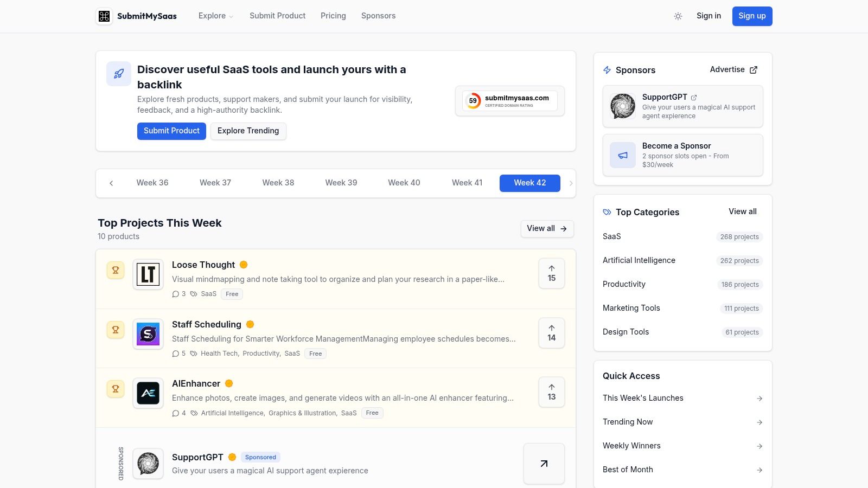Open comments icon on Loose Thought
This screenshot has width=868, height=488.
coord(175,294)
